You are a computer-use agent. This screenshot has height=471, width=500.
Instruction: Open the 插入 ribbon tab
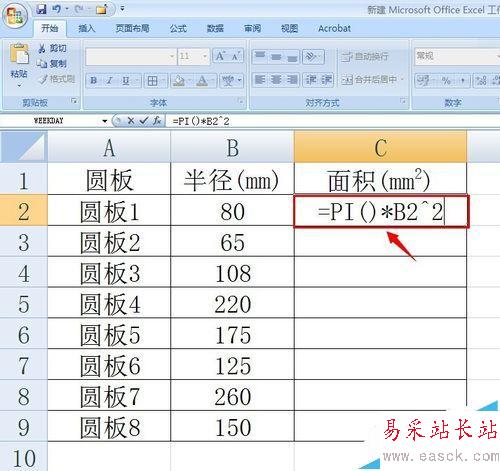tap(87, 29)
